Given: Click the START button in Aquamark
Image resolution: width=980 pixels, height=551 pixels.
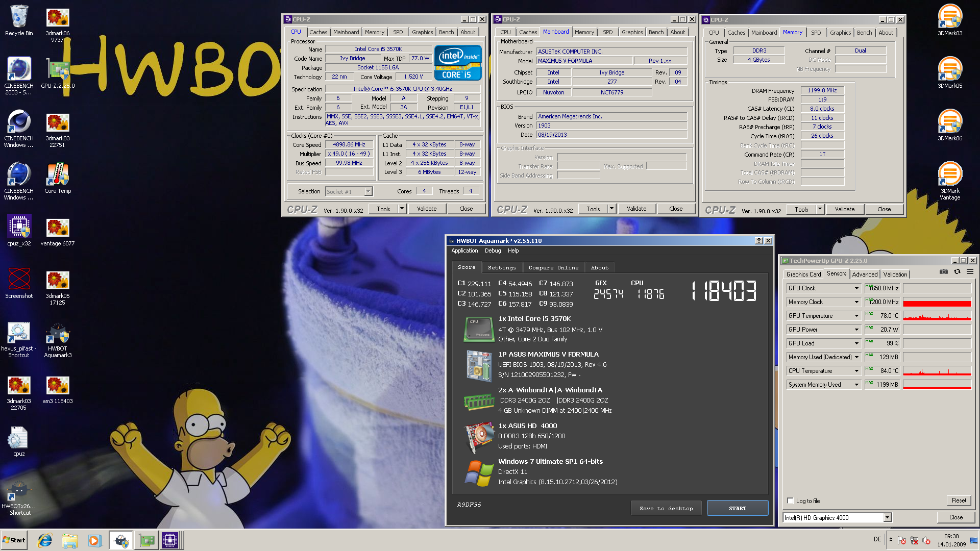Looking at the screenshot, I should click(737, 508).
